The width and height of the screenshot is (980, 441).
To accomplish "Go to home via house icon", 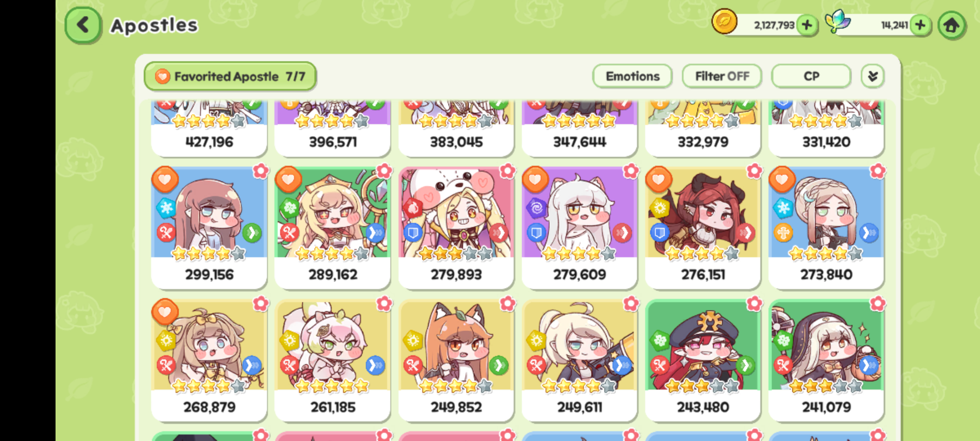I will (x=952, y=25).
